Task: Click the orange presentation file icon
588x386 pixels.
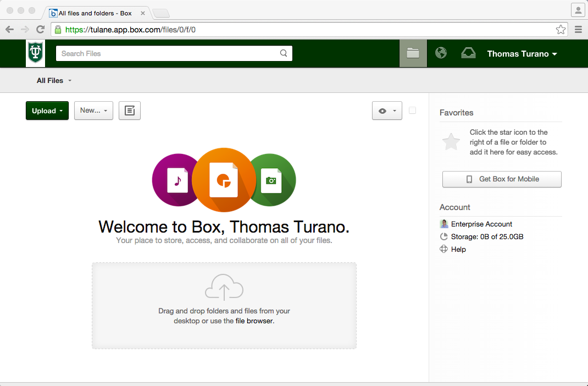Action: tap(224, 180)
